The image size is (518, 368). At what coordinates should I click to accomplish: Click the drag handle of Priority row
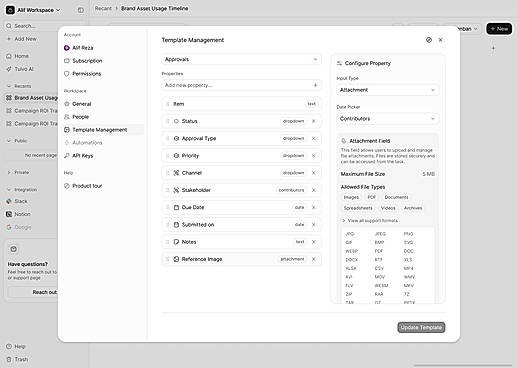pos(168,156)
